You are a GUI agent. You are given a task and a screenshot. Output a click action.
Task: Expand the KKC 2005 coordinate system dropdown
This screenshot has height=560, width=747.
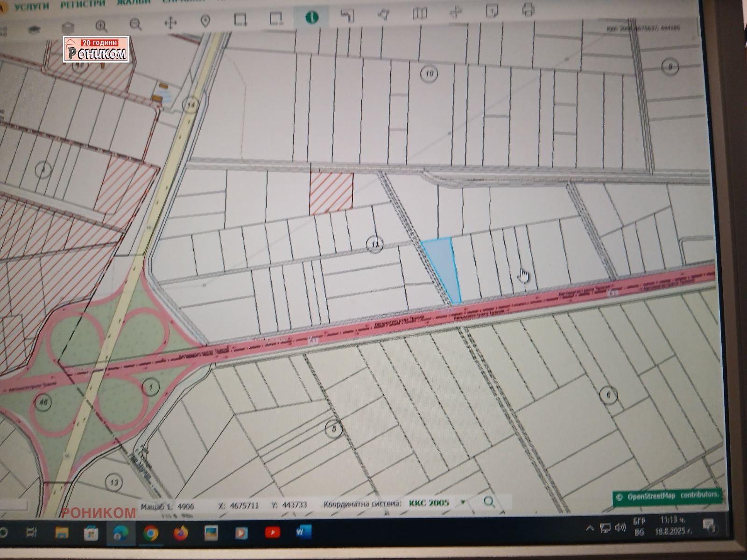(x=463, y=503)
